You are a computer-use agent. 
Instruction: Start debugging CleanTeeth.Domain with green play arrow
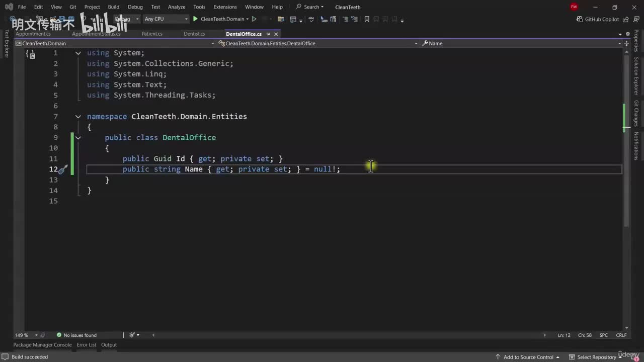(195, 19)
